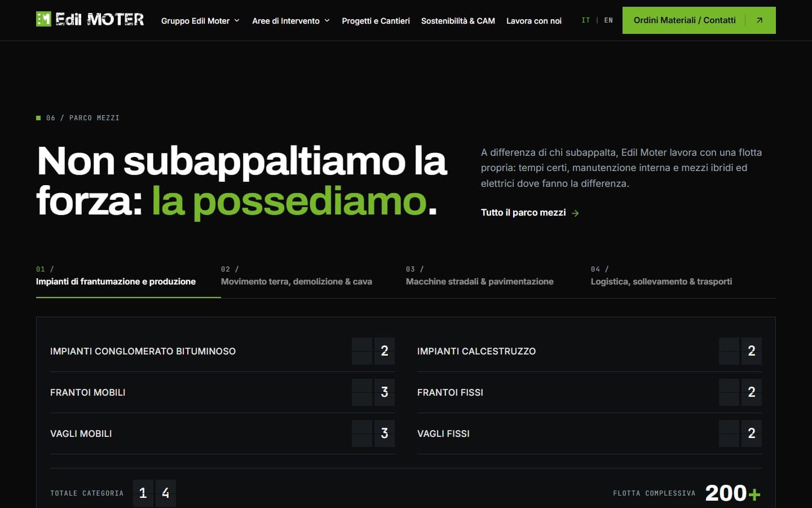812x508 pixels.
Task: Click Ordini Materiali / Contatti button
Action: [x=699, y=20]
